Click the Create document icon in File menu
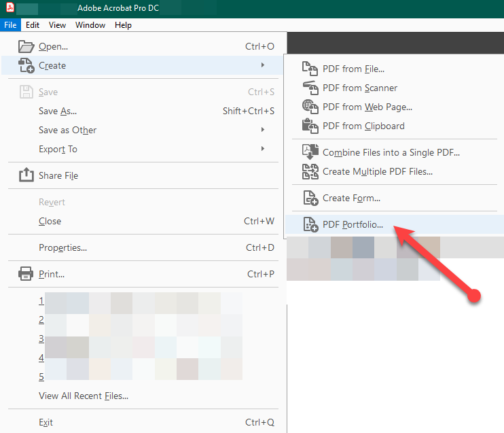The width and height of the screenshot is (504, 433). tap(26, 66)
